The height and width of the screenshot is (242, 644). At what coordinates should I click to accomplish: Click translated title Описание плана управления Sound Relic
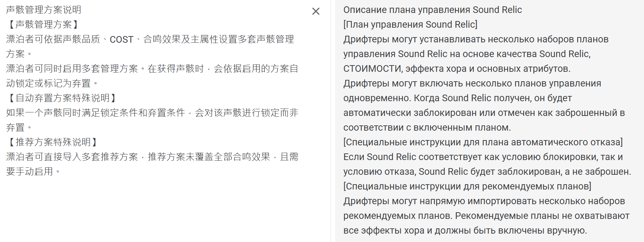[433, 10]
